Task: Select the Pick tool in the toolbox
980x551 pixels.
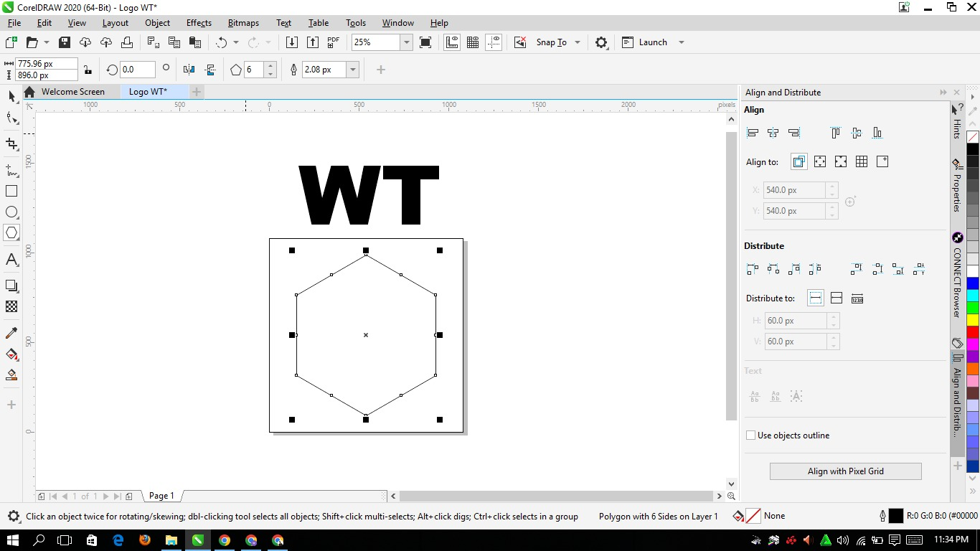Action: pos(11,95)
